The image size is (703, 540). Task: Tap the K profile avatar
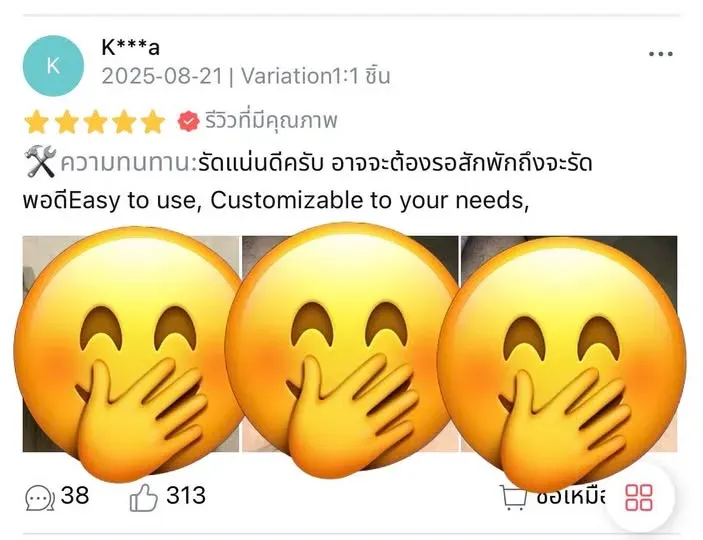point(53,66)
